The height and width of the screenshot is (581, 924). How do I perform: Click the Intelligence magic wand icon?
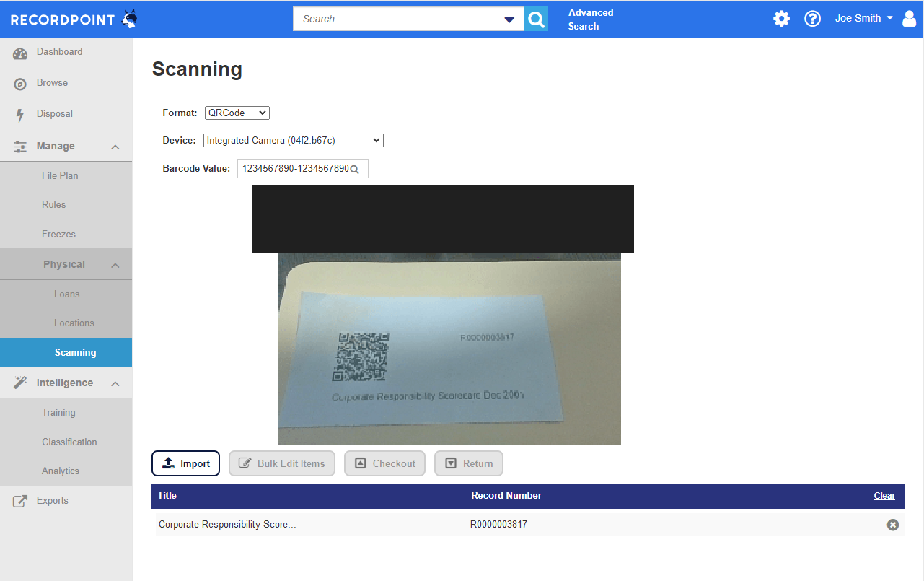pos(20,383)
